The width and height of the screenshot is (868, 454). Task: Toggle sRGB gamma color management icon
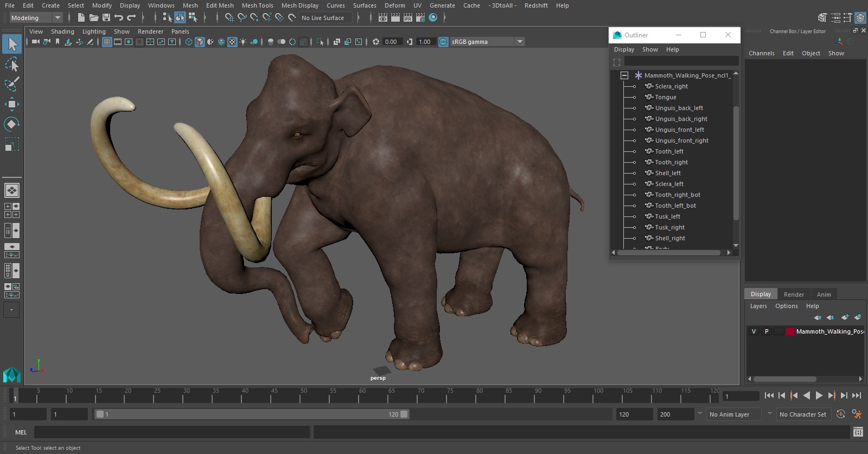(x=443, y=42)
